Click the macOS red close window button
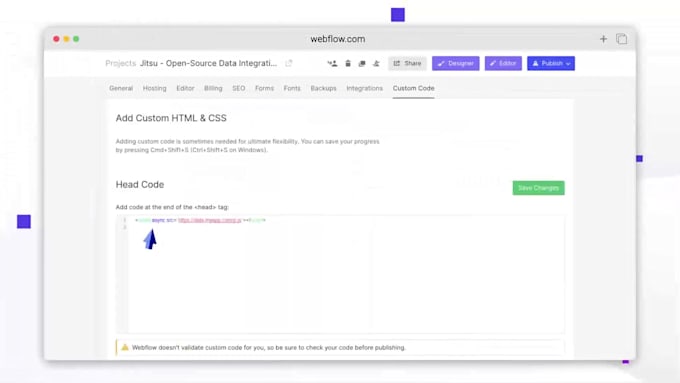The width and height of the screenshot is (680, 383). pyautogui.click(x=56, y=39)
